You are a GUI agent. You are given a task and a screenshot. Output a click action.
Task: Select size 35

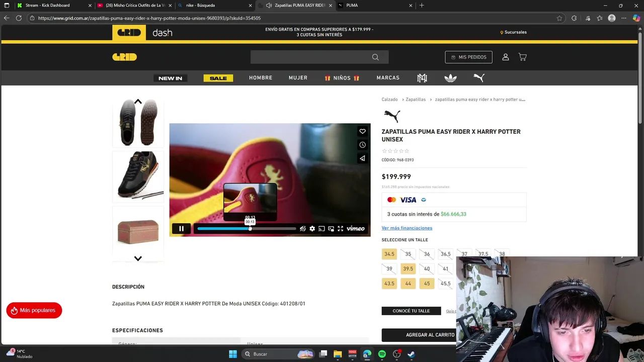click(408, 254)
